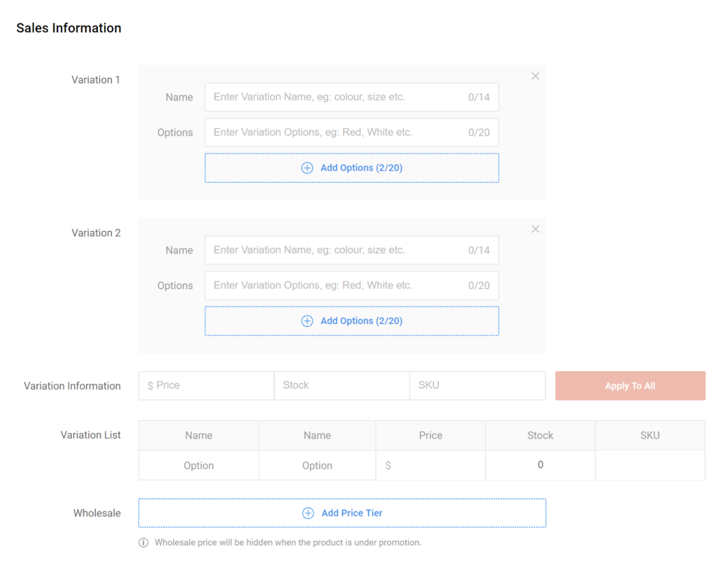The height and width of the screenshot is (569, 728).
Task: Click the dollar sign in the Price list cell
Action: 387,465
